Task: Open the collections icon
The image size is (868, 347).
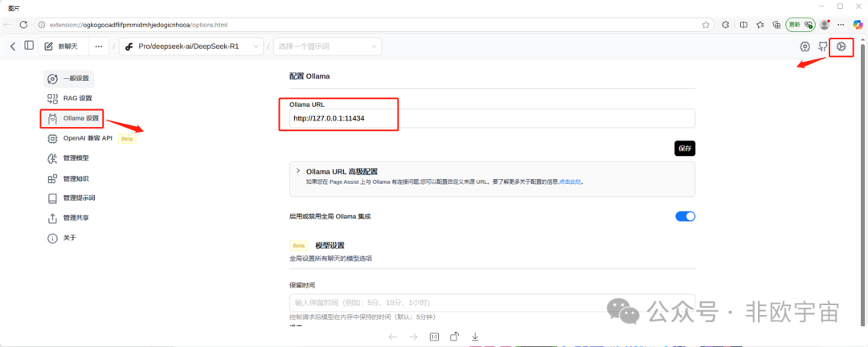Action: (x=776, y=25)
